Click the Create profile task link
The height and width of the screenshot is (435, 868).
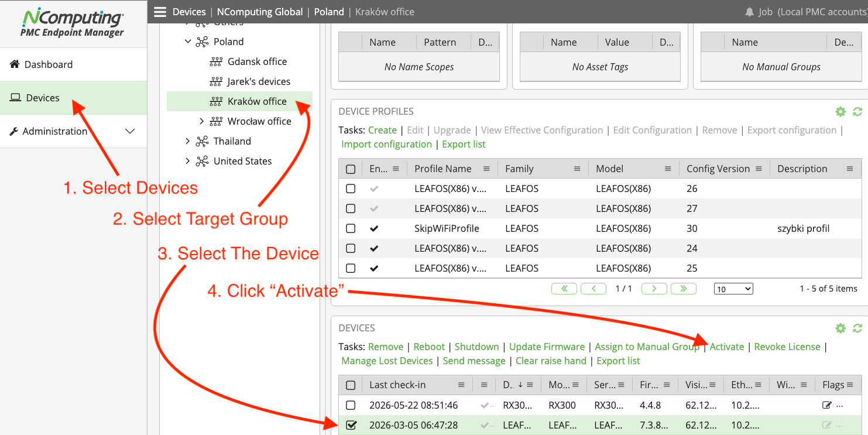(x=382, y=130)
